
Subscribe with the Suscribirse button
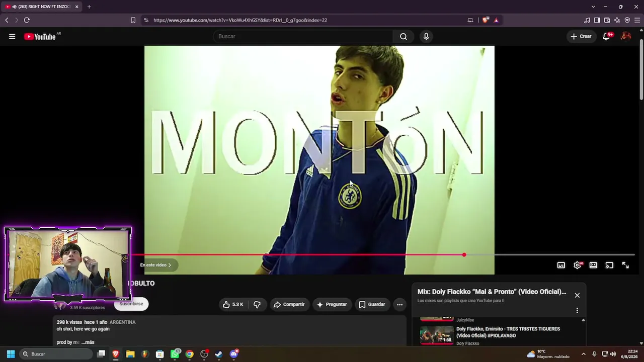(131, 304)
